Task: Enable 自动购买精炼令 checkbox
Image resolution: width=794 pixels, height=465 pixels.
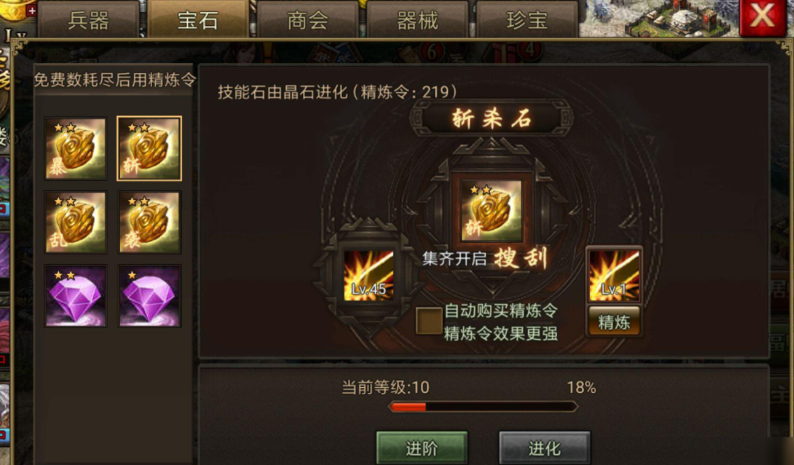Action: [428, 322]
